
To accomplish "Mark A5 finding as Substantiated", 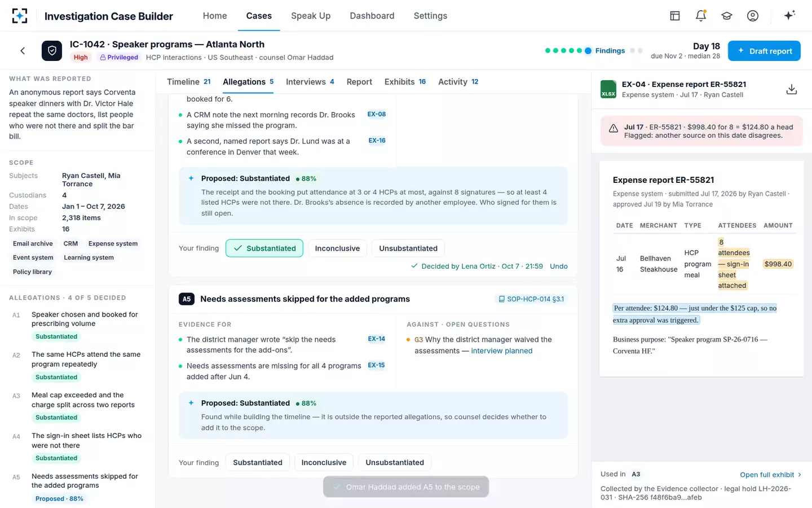I will coord(258,462).
